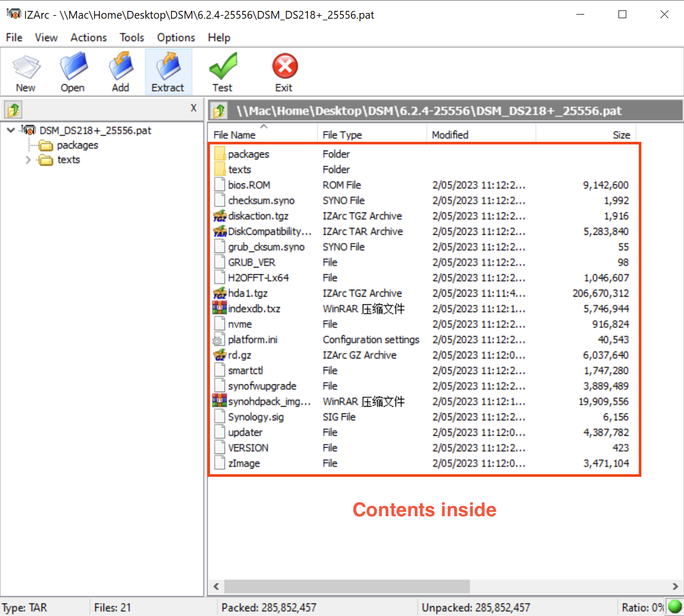Screen dimensions: 684x616
Task: Click the diskaction.tgz archive icon
Action: (x=220, y=216)
